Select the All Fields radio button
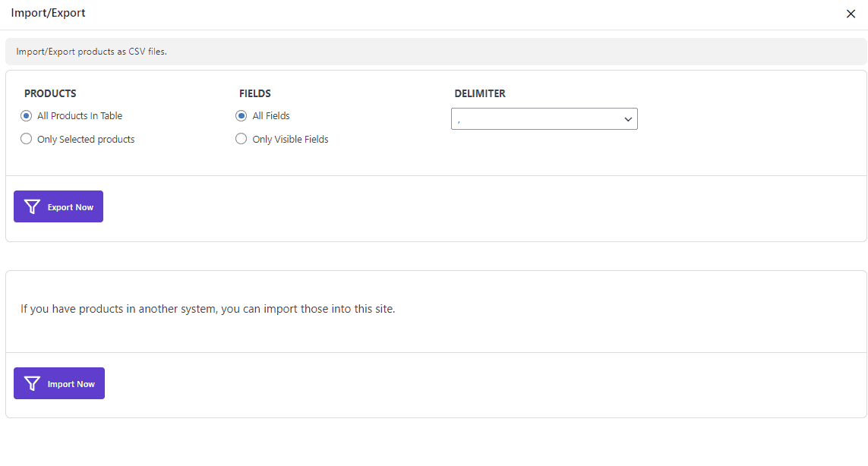The height and width of the screenshot is (466, 868). pyautogui.click(x=241, y=115)
